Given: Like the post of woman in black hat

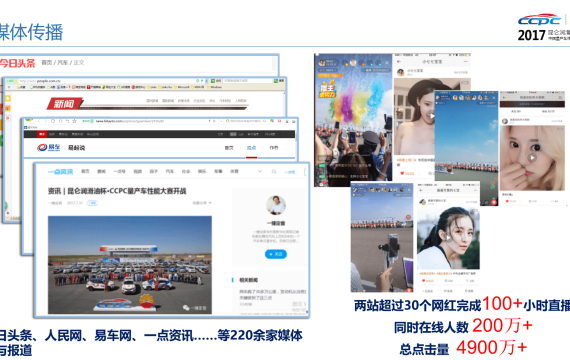Looking at the screenshot, I should [x=402, y=173].
